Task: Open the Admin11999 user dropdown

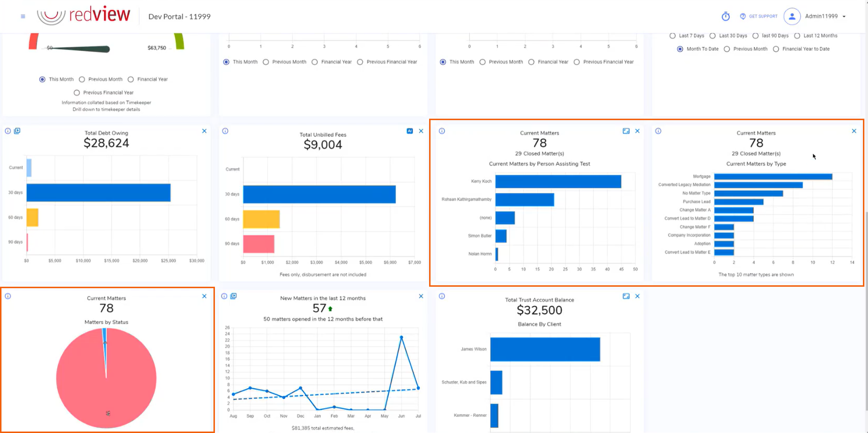Action: click(x=825, y=16)
